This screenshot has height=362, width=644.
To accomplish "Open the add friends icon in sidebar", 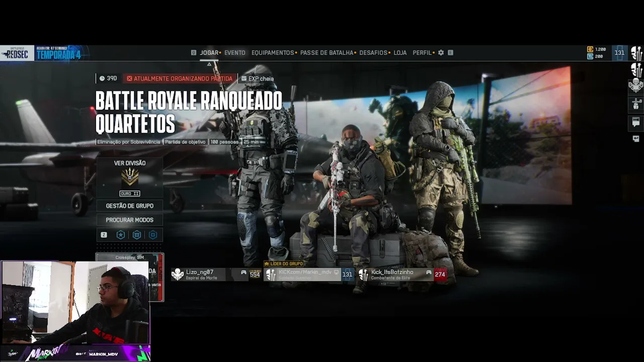I will [x=636, y=104].
